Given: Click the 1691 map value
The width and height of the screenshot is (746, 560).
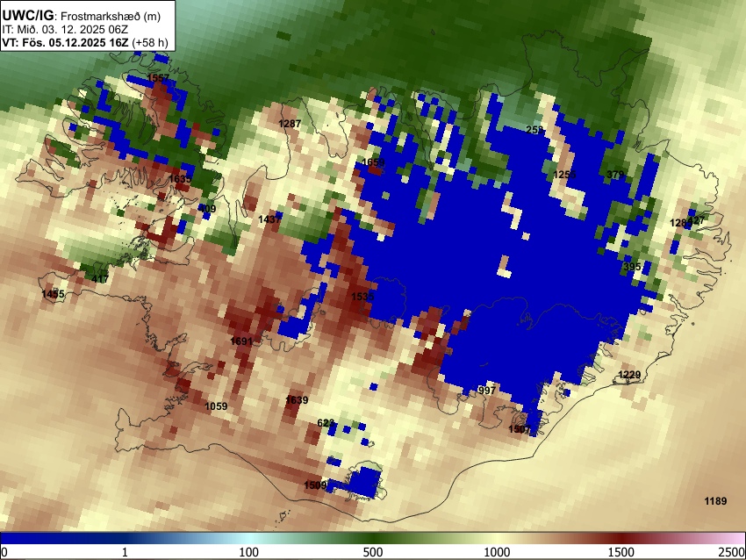Looking at the screenshot, I should click(x=241, y=341).
